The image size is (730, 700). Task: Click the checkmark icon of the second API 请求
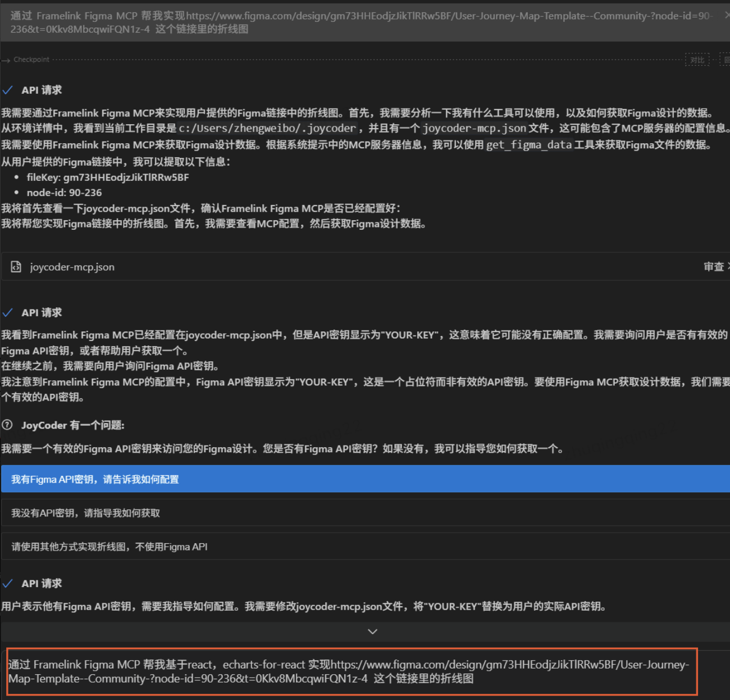8,312
